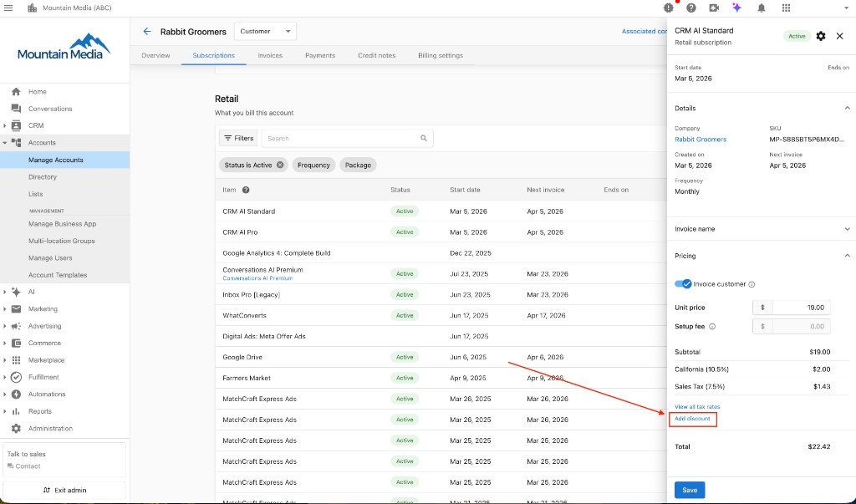
Task: Open the notifications bell icon
Action: pos(762,8)
